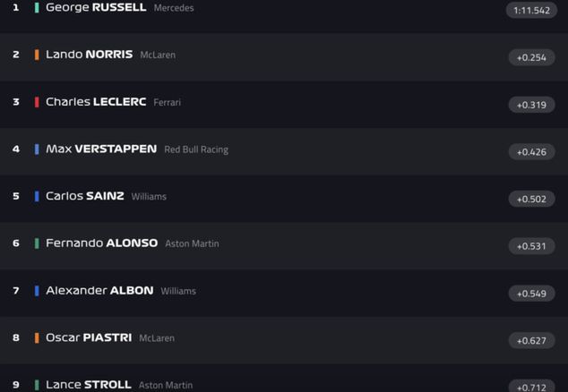
Task: Select the +0.531 gap badge
Action: (x=531, y=246)
